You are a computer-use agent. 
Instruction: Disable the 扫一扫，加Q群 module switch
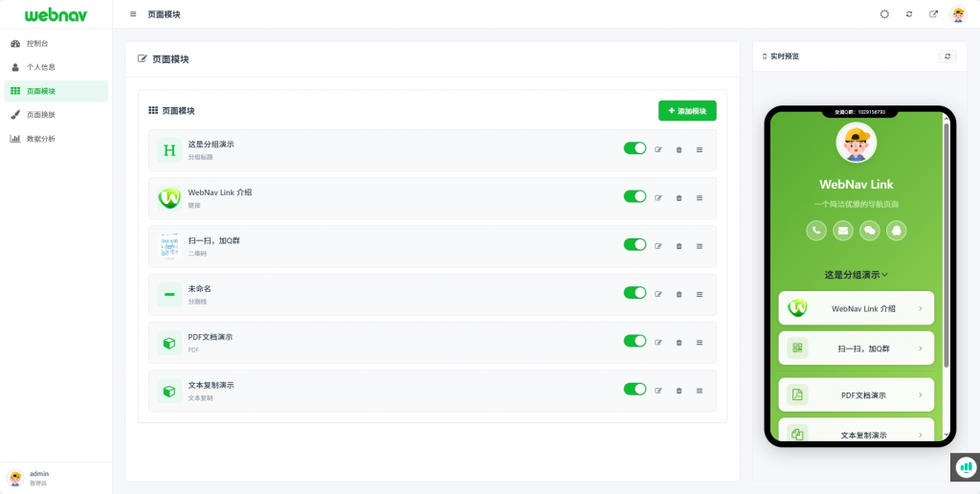coord(635,245)
